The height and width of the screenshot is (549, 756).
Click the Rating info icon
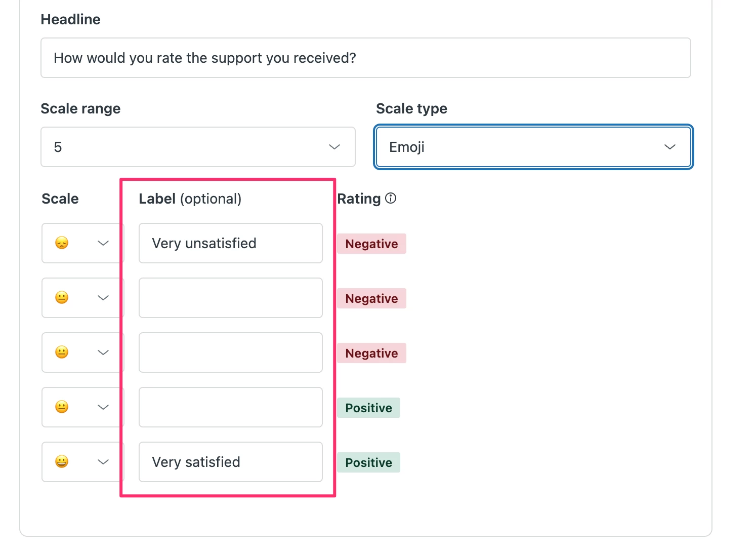[391, 199]
